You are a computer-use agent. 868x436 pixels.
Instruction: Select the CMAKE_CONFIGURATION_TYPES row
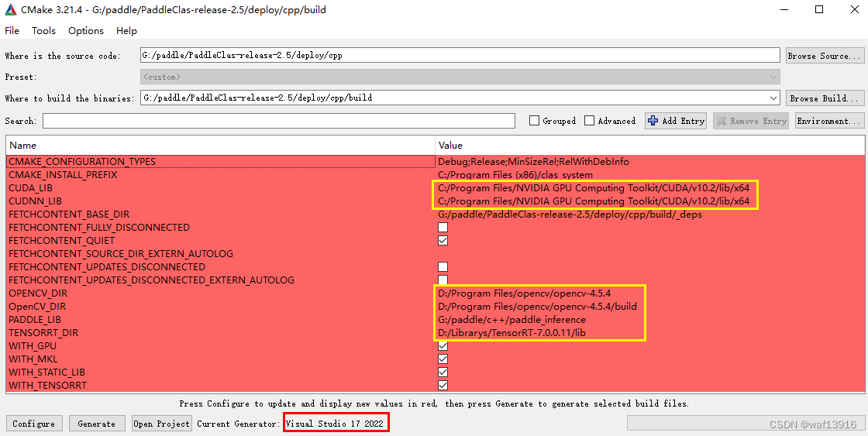pyautogui.click(x=435, y=162)
